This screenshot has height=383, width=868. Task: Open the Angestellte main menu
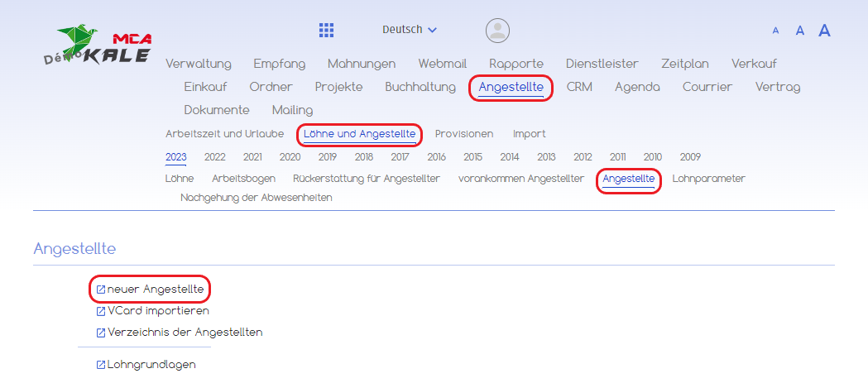pyautogui.click(x=511, y=87)
